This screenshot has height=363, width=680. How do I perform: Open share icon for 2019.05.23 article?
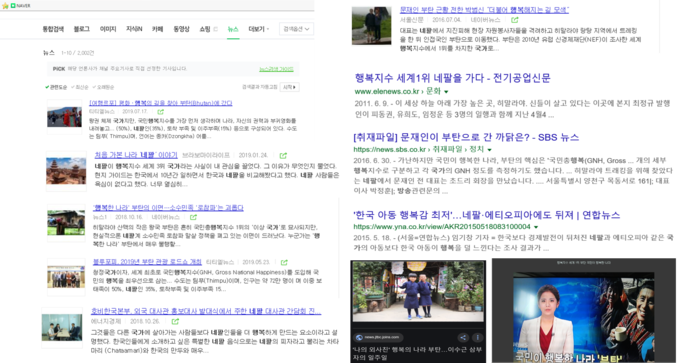(x=284, y=262)
